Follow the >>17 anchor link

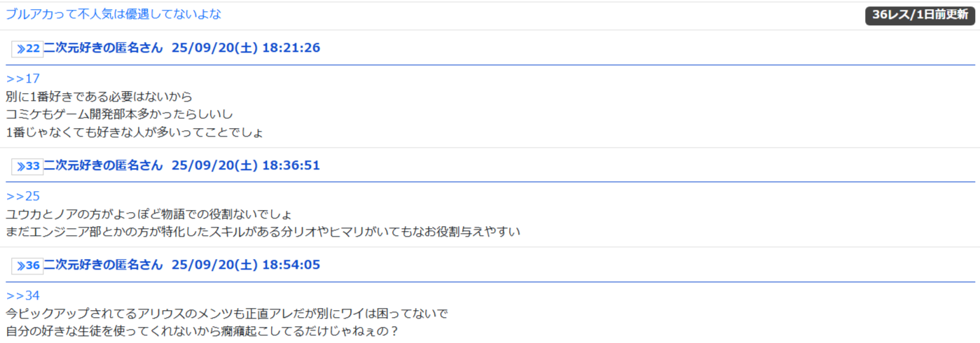(23, 78)
